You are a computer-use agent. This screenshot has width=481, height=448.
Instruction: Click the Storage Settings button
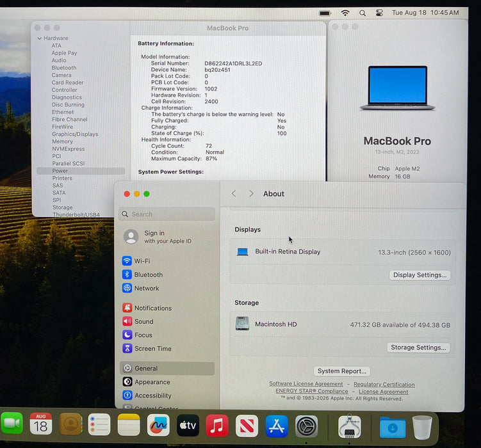click(418, 348)
